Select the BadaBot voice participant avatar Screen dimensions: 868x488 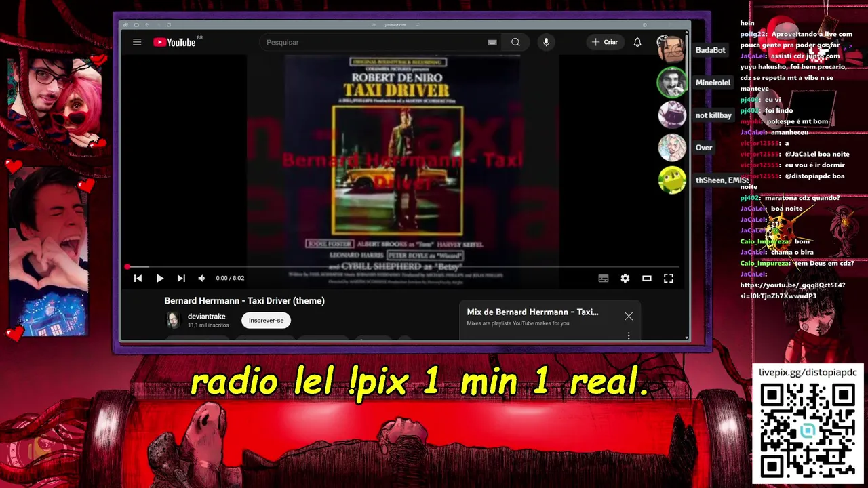671,49
